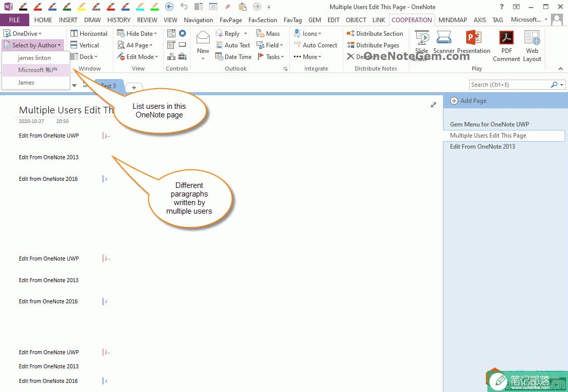
Task: Open the Outlook group dialog launcher
Action: click(x=285, y=69)
